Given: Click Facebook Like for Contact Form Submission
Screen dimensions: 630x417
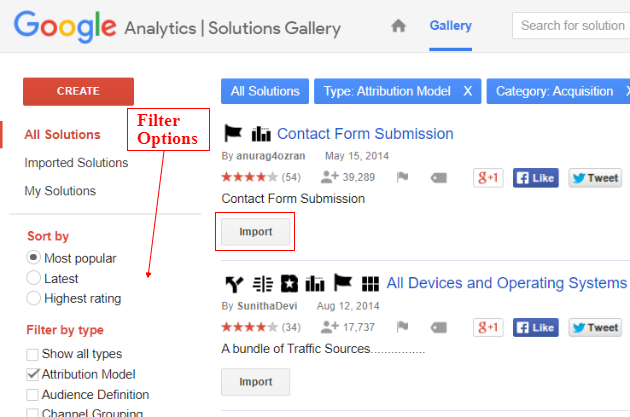Looking at the screenshot, I should [x=536, y=178].
